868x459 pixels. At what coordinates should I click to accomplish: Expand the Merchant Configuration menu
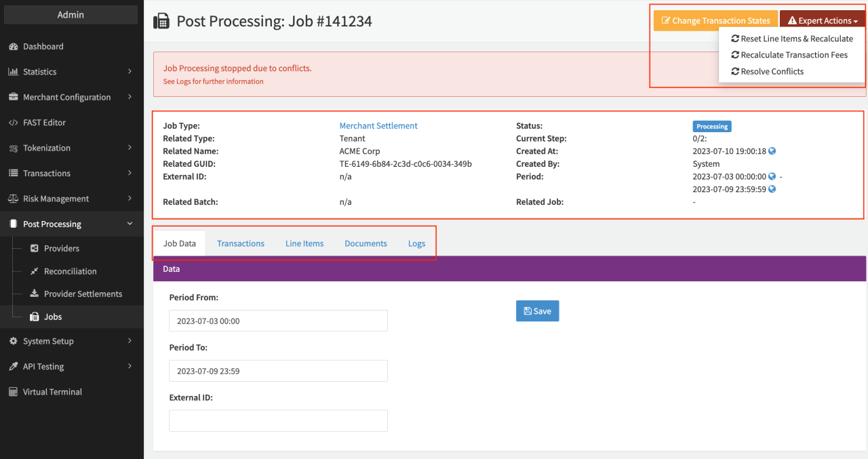point(71,97)
